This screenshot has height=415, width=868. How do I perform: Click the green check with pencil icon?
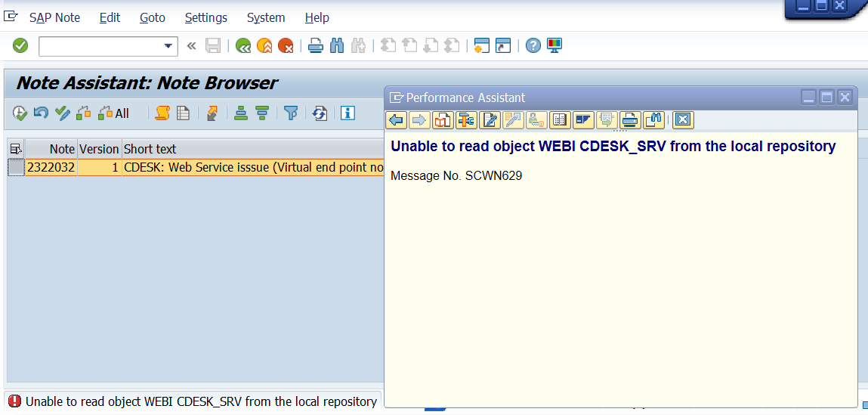(x=63, y=113)
